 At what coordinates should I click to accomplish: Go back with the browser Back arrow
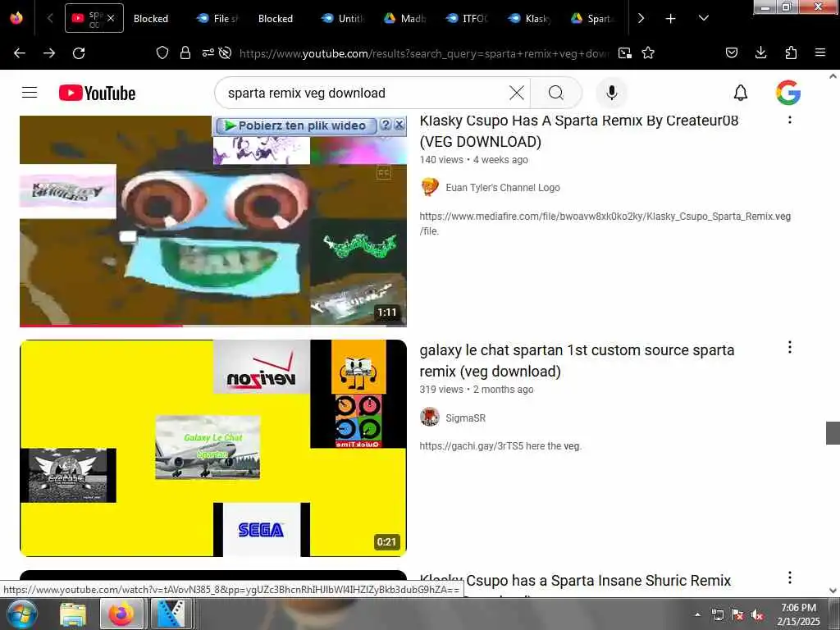coord(20,52)
